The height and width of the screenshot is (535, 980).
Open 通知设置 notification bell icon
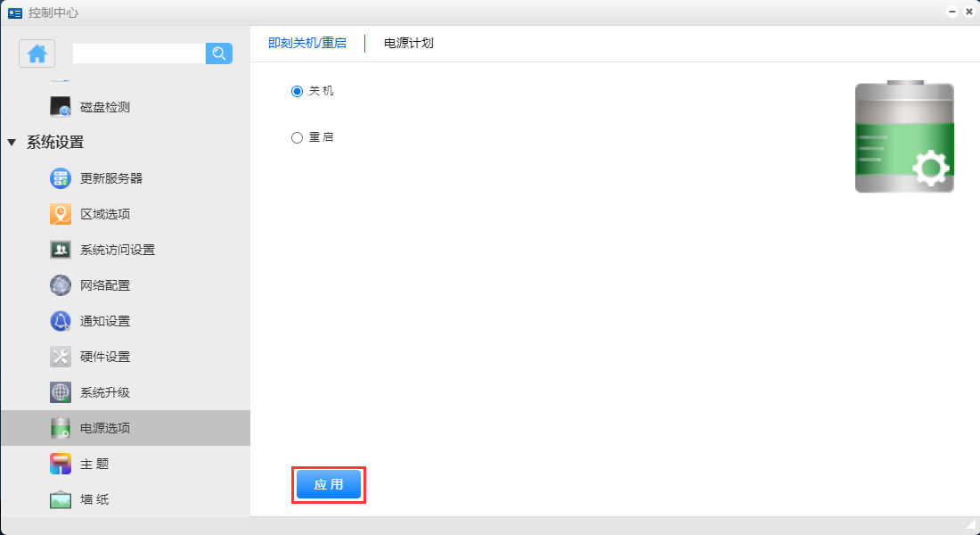tap(61, 321)
